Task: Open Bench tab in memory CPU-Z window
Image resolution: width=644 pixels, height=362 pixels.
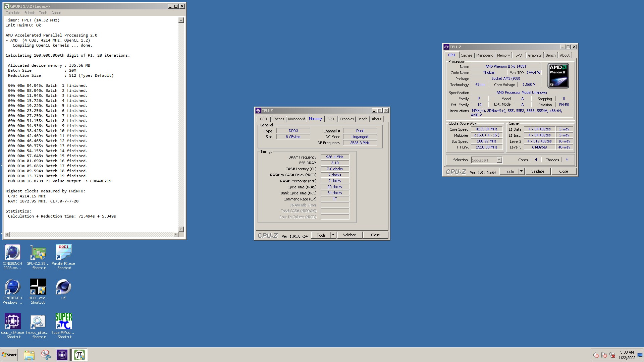Action: click(x=363, y=119)
